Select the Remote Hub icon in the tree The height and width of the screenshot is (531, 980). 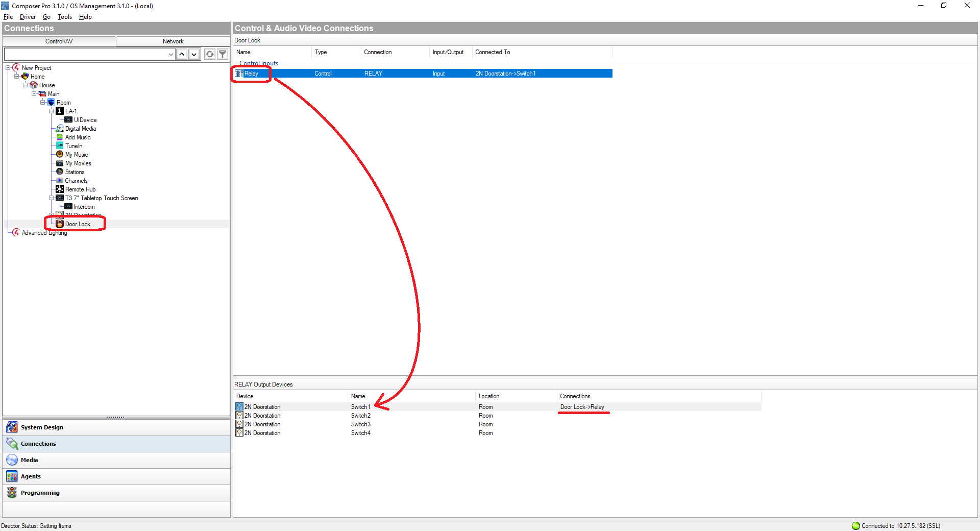(x=60, y=189)
